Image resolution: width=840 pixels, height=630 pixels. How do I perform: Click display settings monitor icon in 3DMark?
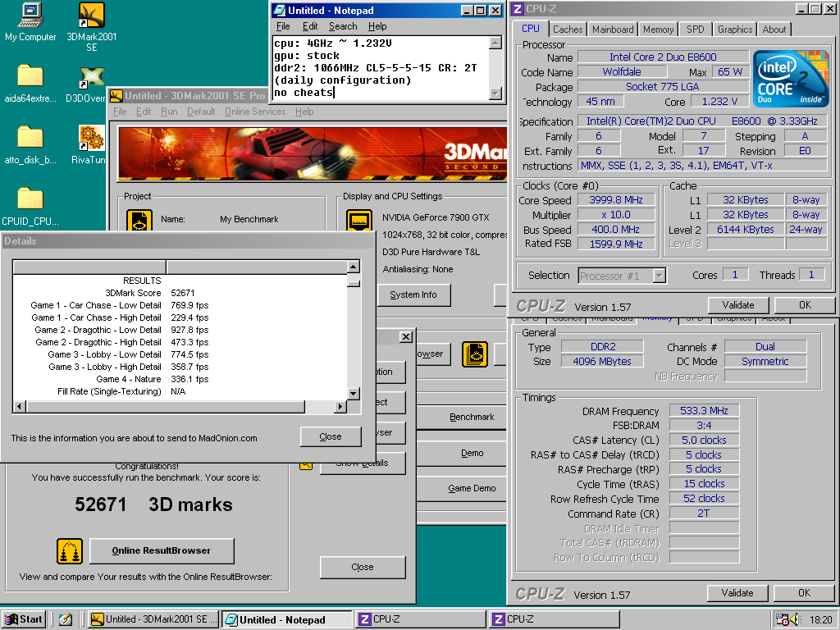coord(359,220)
